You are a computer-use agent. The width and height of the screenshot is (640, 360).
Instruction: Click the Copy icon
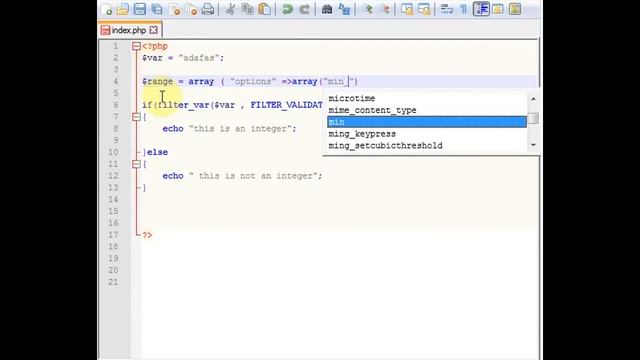coord(247,9)
